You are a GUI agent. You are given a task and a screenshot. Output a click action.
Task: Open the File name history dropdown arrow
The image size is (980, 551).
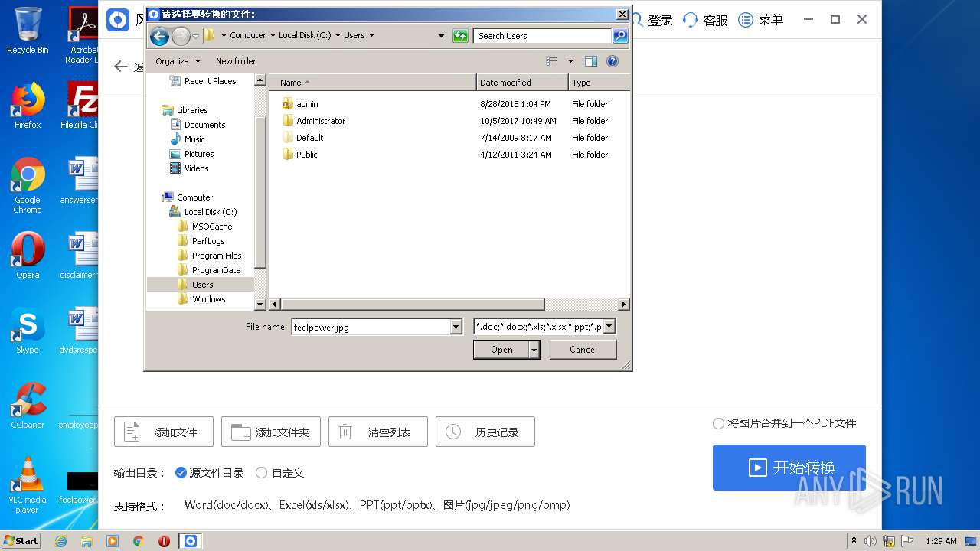[456, 327]
